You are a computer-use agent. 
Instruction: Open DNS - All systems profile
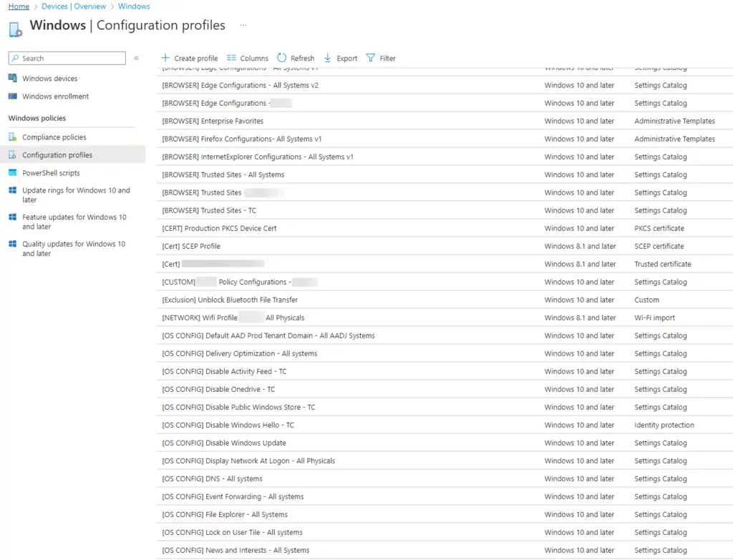click(212, 478)
